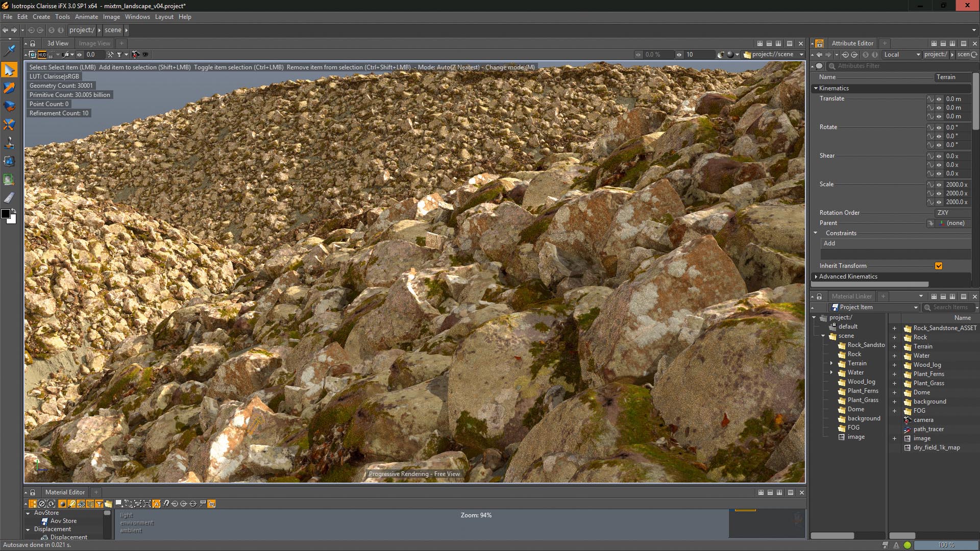Click the Name field containing Terrain

pos(952,77)
